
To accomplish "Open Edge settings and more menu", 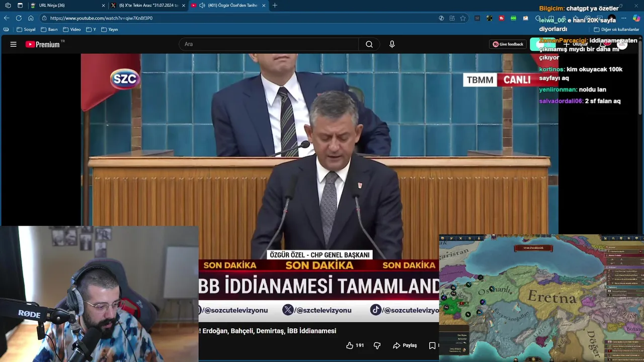I will pyautogui.click(x=624, y=18).
